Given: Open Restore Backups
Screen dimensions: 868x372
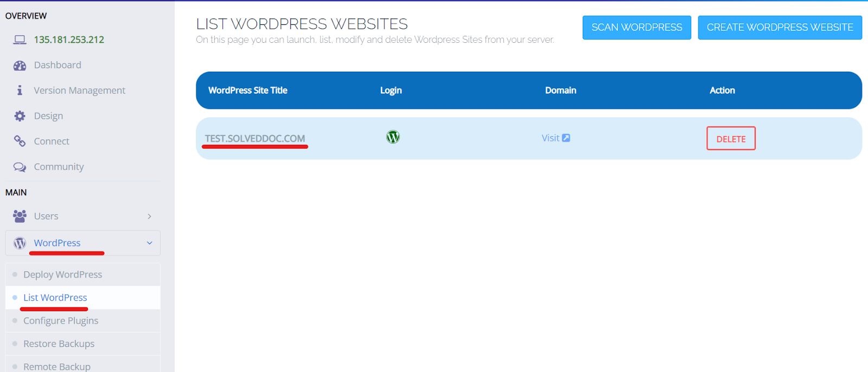Looking at the screenshot, I should tap(83, 344).
